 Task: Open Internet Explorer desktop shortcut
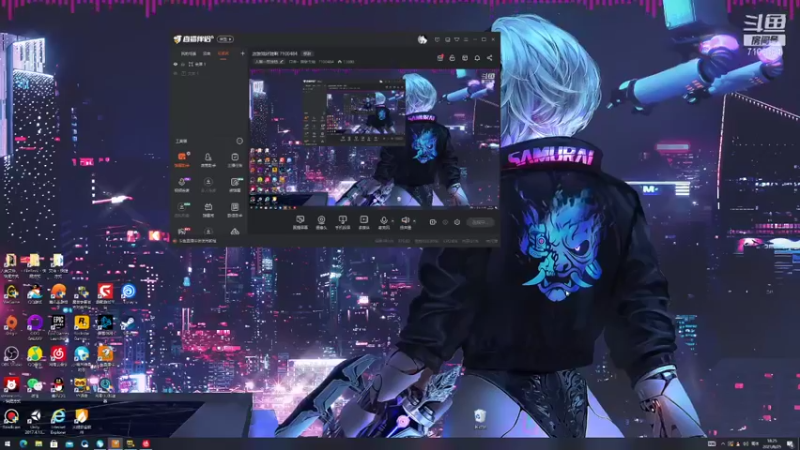click(58, 419)
